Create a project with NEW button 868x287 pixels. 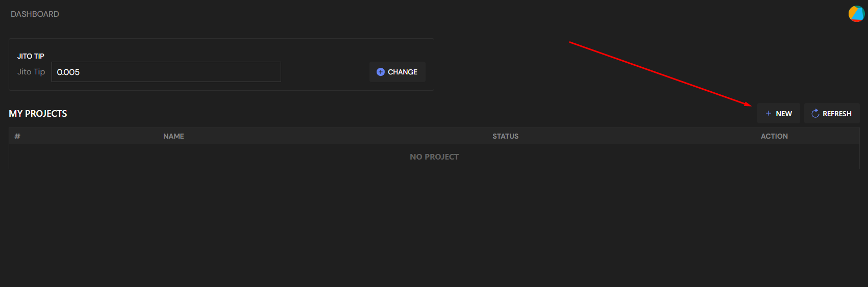pyautogui.click(x=779, y=113)
